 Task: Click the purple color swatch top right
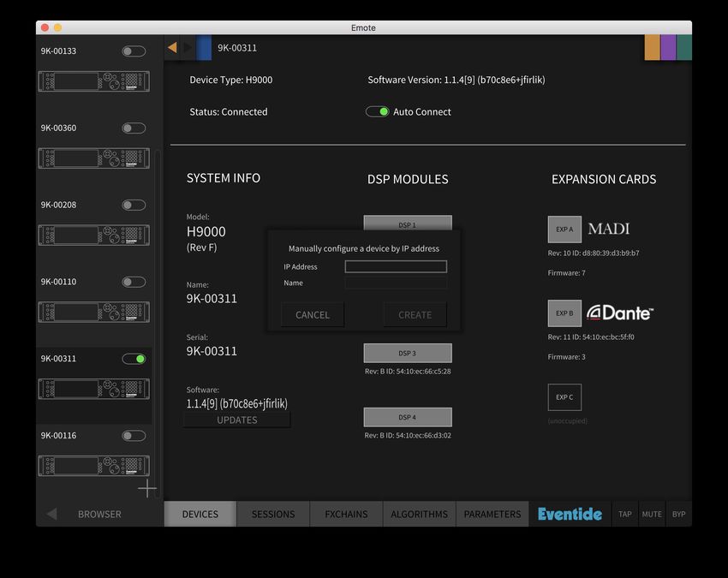pos(668,47)
